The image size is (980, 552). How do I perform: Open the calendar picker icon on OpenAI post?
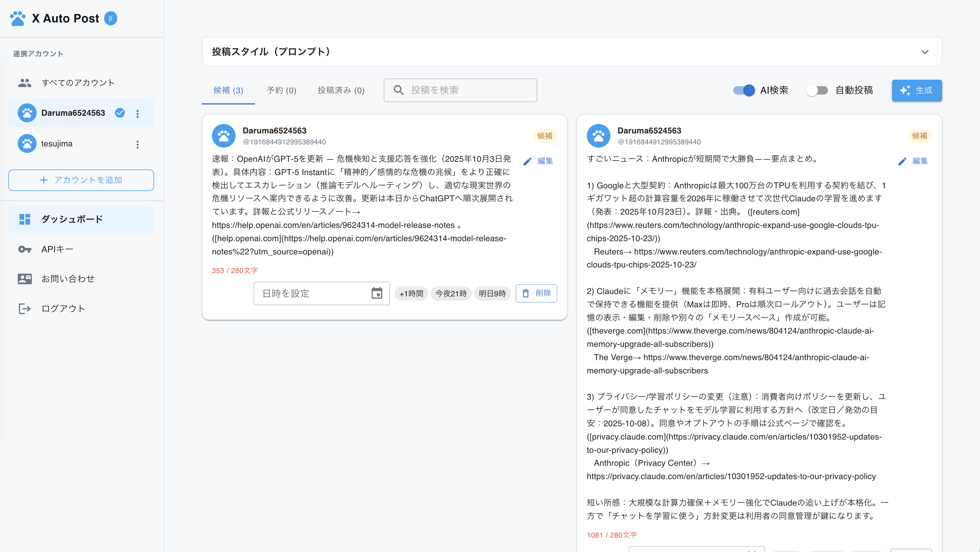[x=377, y=293]
